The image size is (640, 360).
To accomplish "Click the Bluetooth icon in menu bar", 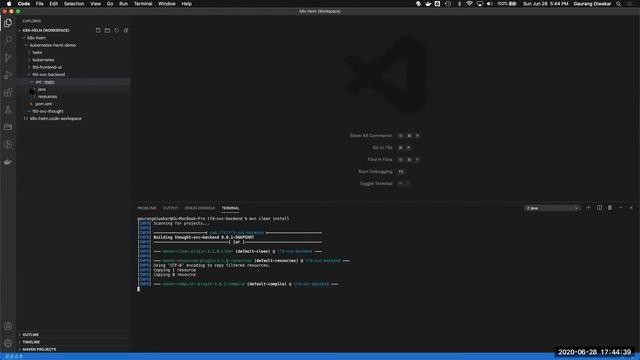I will (x=459, y=4).
